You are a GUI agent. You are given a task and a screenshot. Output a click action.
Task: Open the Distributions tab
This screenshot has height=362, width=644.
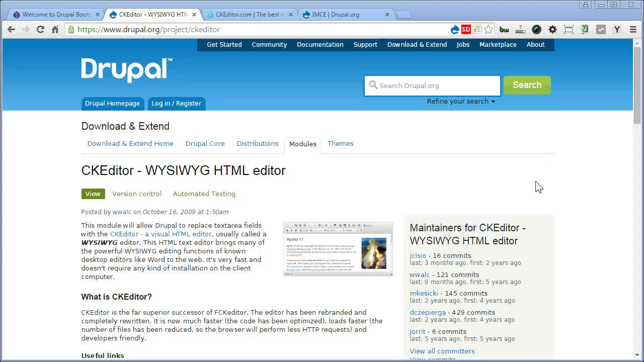[257, 144]
